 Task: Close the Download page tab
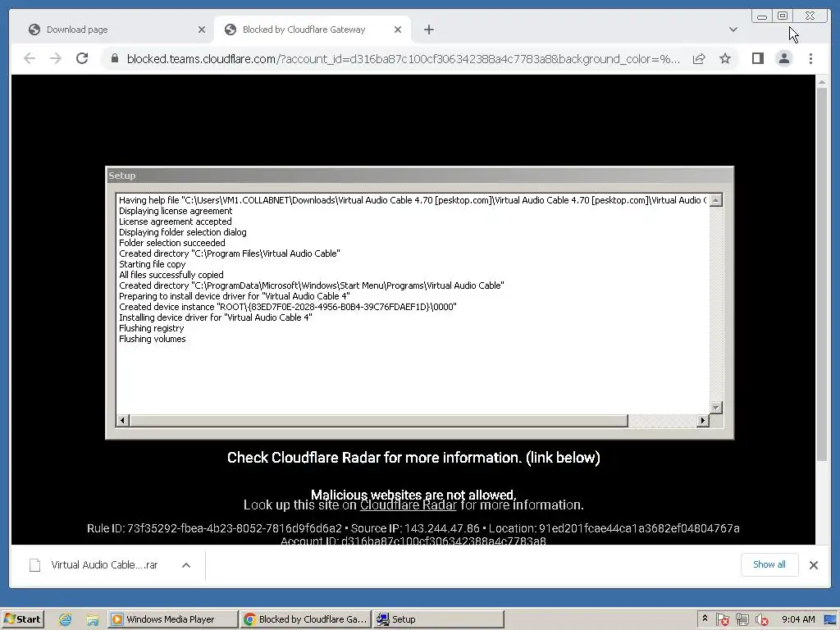click(x=202, y=30)
